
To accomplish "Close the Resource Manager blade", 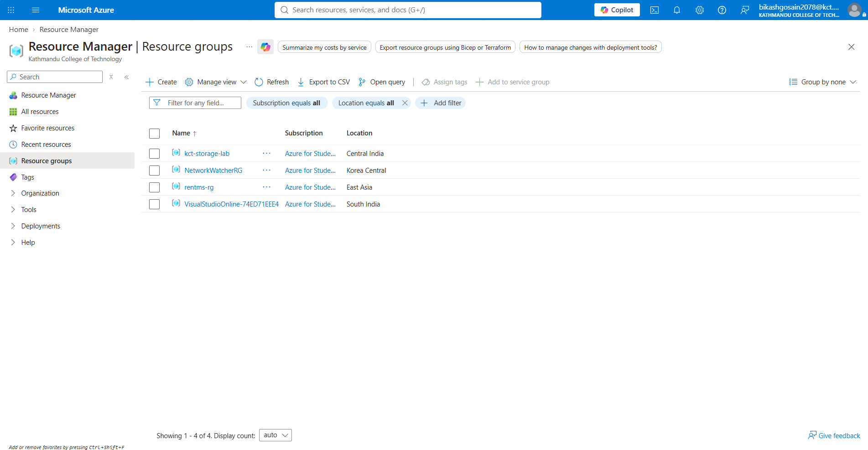I will pos(851,47).
